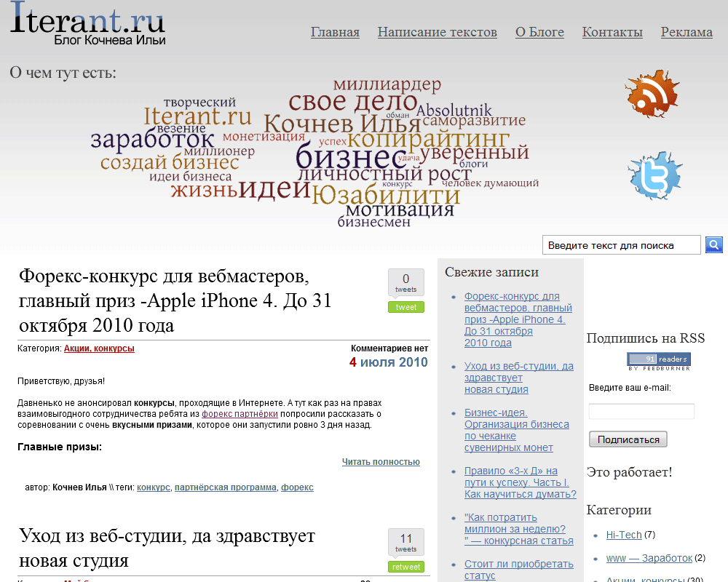The width and height of the screenshot is (728, 582).
Task: Click the date 4 июля 2010
Action: [388, 362]
